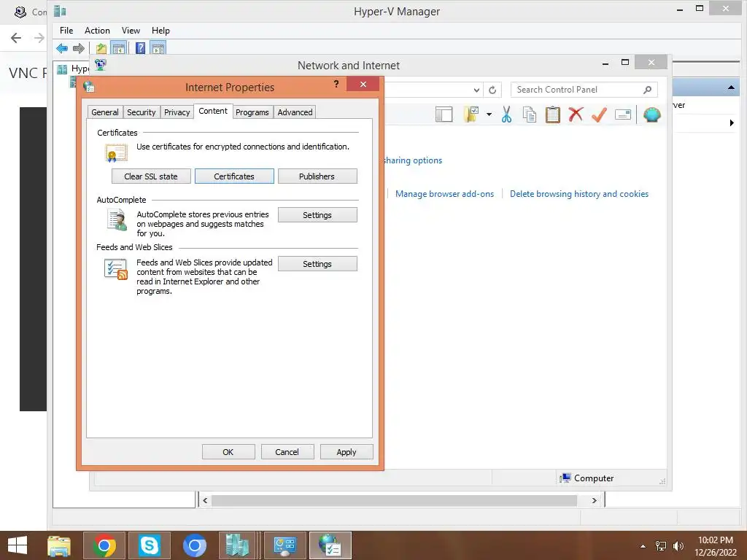
Task: Click the Control Panel taskbar icon
Action: [285, 545]
